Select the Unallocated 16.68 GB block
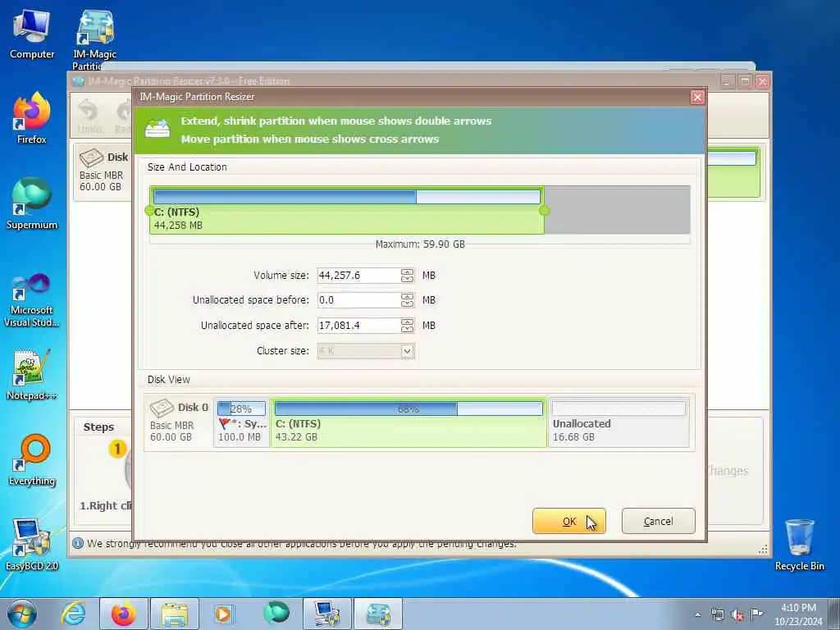Image resolution: width=840 pixels, height=630 pixels. (619, 422)
